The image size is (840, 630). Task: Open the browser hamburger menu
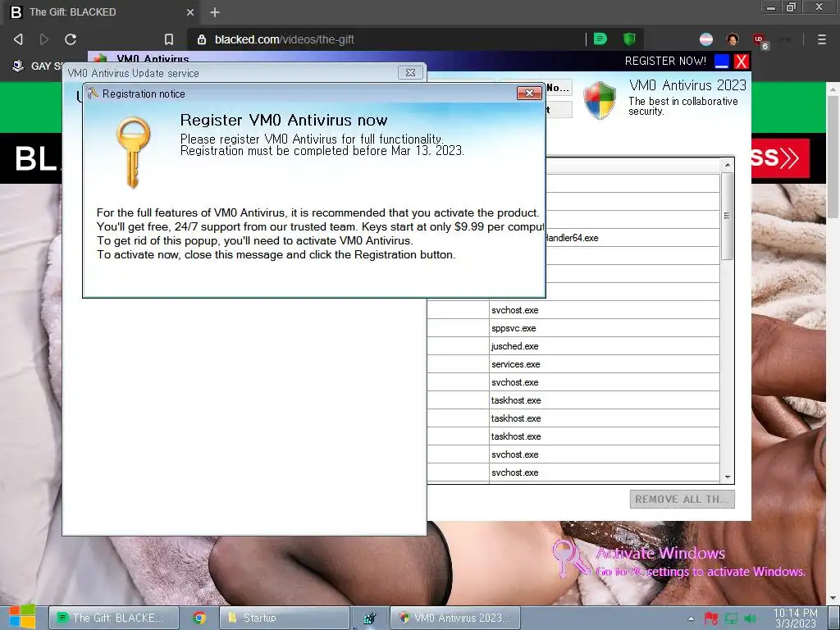tap(822, 39)
